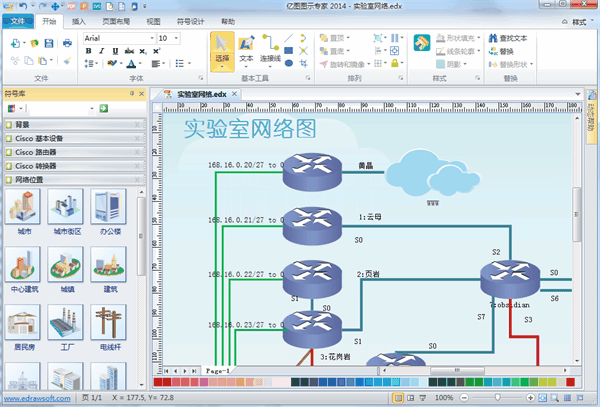This screenshot has height=407, width=600.
Task: Click the large theme style brush icon
Action: click(422, 42)
